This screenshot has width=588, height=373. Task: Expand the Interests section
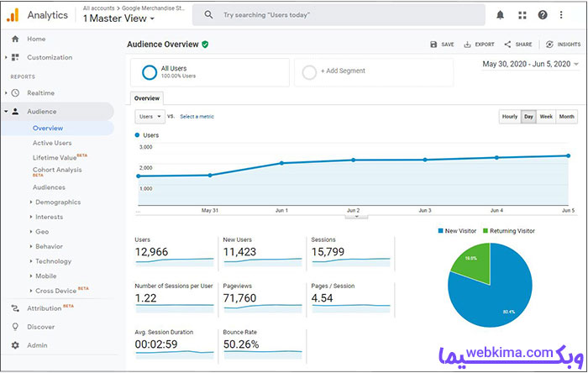click(x=31, y=217)
